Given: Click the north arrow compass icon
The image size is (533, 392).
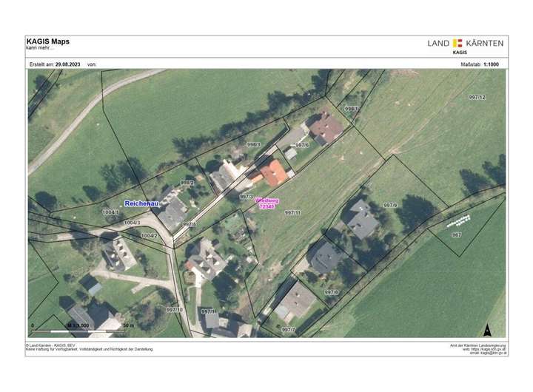Looking at the screenshot, I should click(486, 330).
